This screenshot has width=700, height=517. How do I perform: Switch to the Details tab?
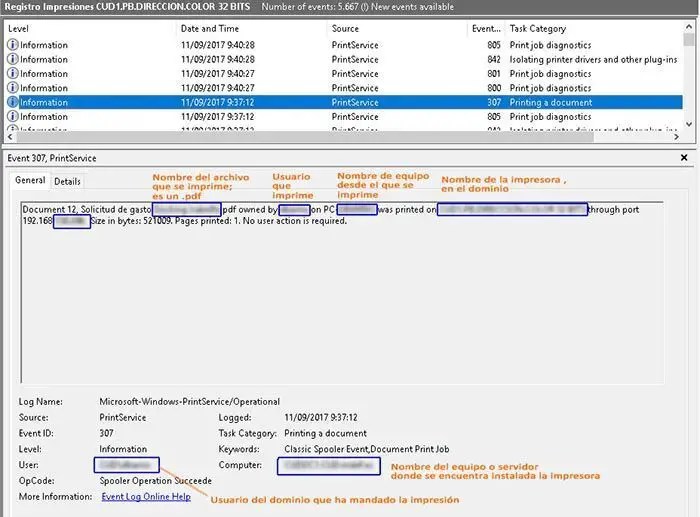point(67,181)
